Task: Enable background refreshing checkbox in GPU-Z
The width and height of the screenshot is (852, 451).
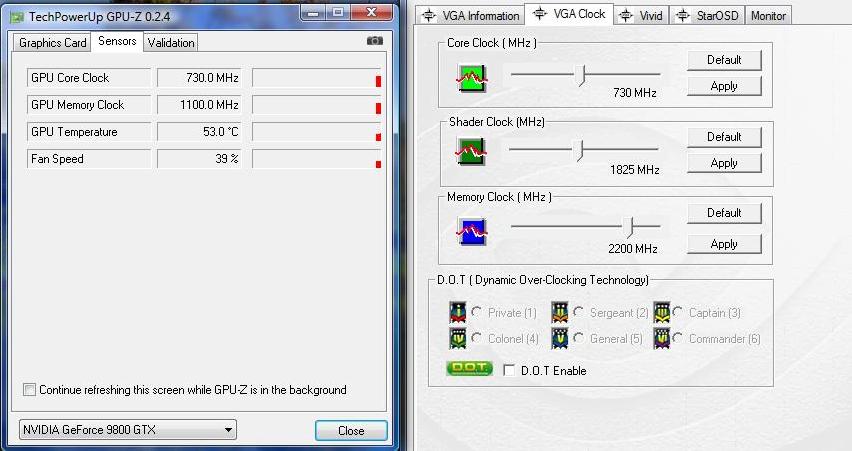Action: 29,390
